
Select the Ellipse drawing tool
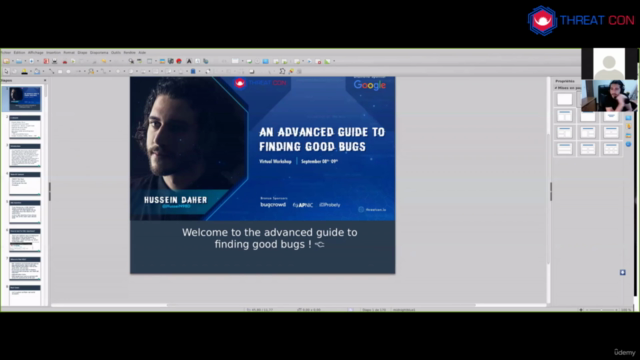click(68, 71)
